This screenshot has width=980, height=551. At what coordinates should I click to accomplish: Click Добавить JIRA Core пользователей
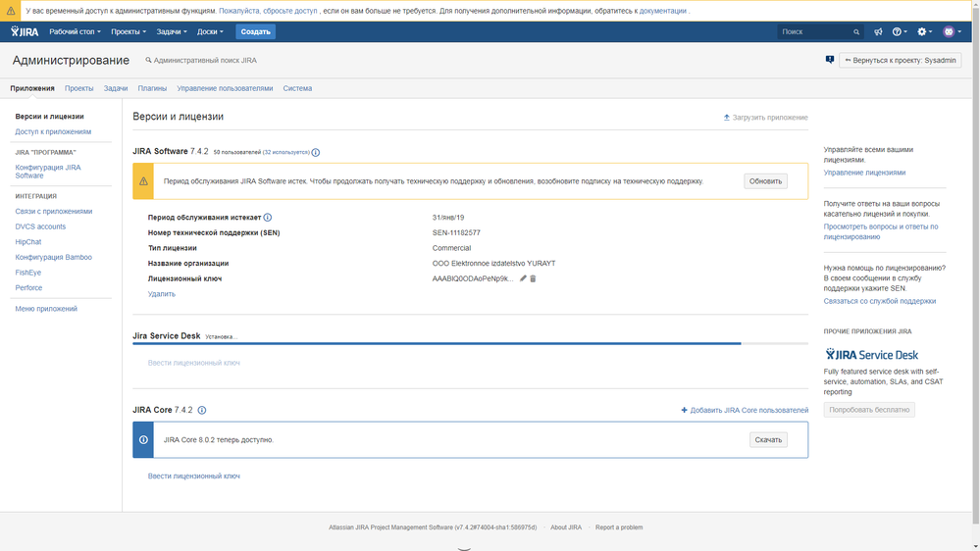[745, 411]
